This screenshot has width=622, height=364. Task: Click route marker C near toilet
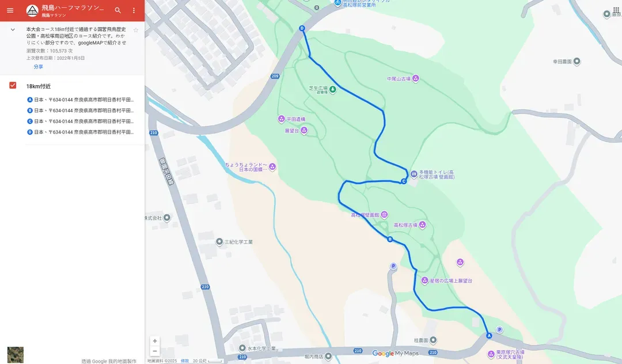pos(403,181)
